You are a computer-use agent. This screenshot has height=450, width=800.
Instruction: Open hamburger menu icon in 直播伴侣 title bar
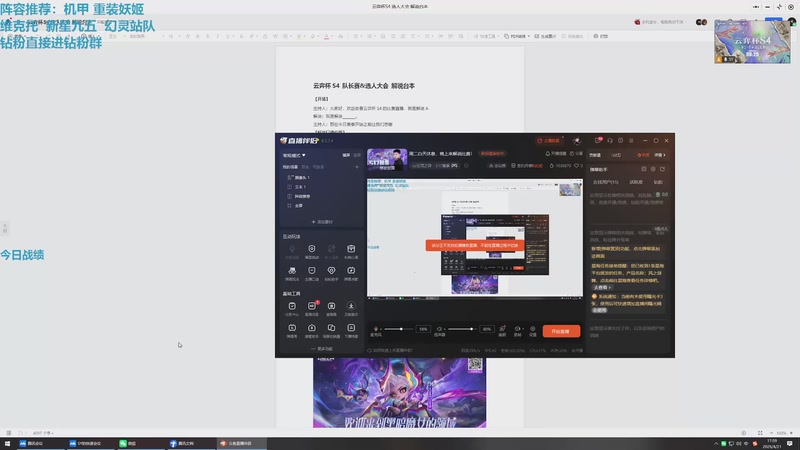click(x=631, y=140)
